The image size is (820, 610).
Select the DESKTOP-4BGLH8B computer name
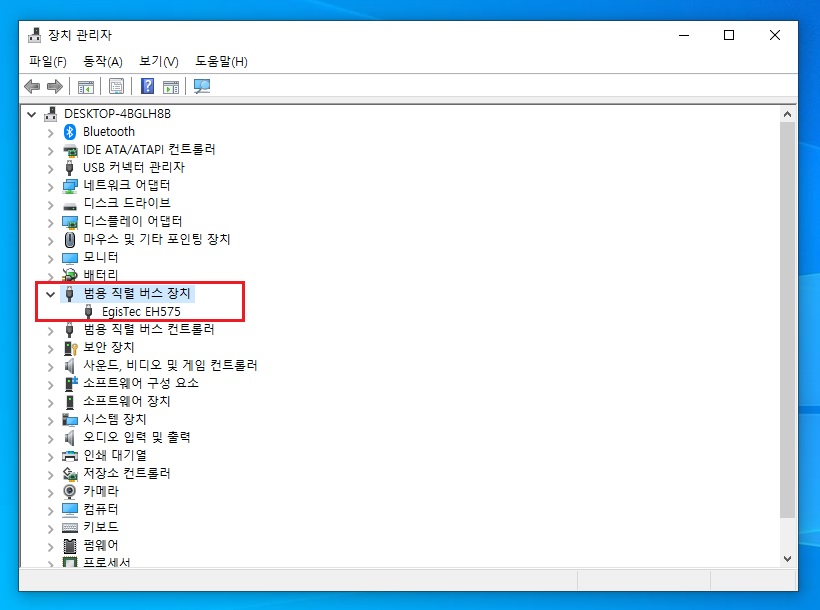tap(117, 114)
